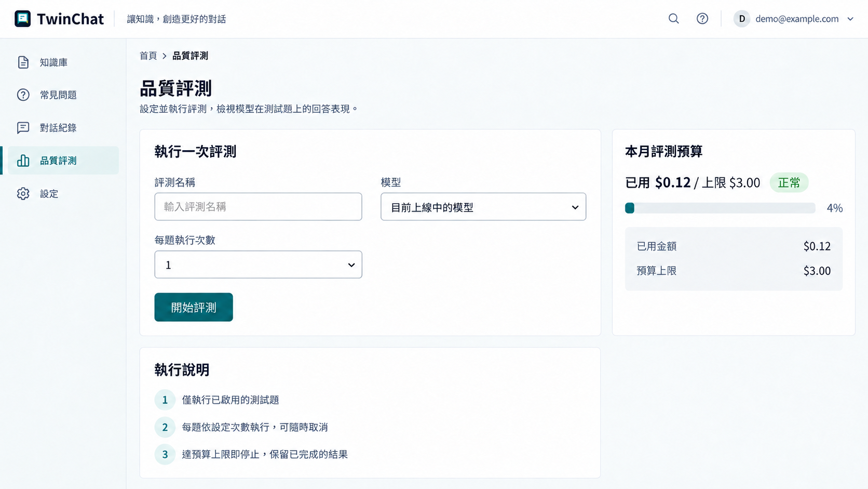Click the 預算上限 row label
This screenshot has height=489, width=868.
click(x=657, y=271)
